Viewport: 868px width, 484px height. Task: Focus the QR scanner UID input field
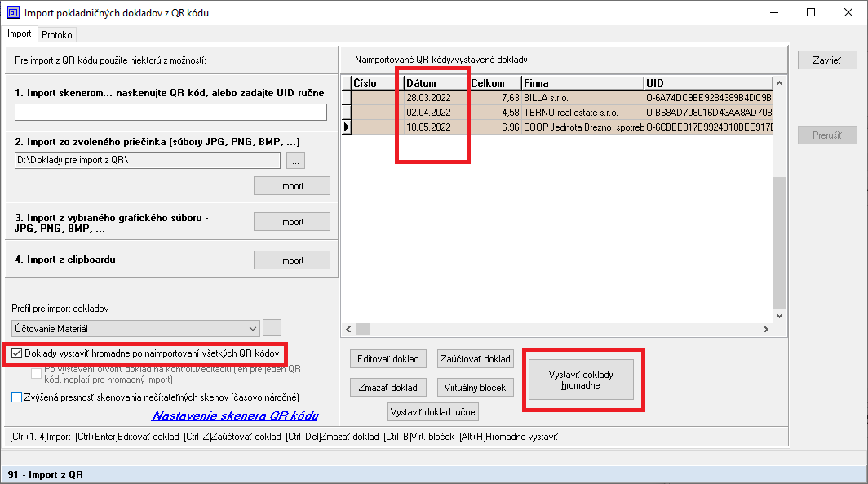click(x=170, y=113)
